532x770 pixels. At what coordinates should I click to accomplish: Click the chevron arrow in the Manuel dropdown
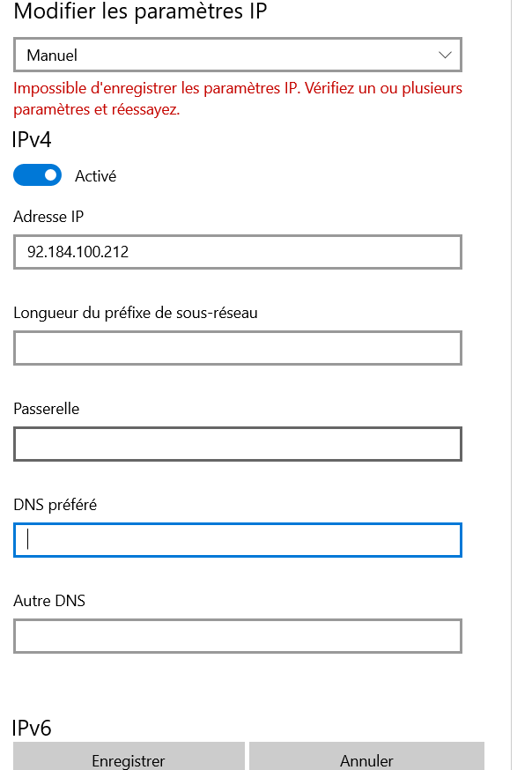point(445,55)
